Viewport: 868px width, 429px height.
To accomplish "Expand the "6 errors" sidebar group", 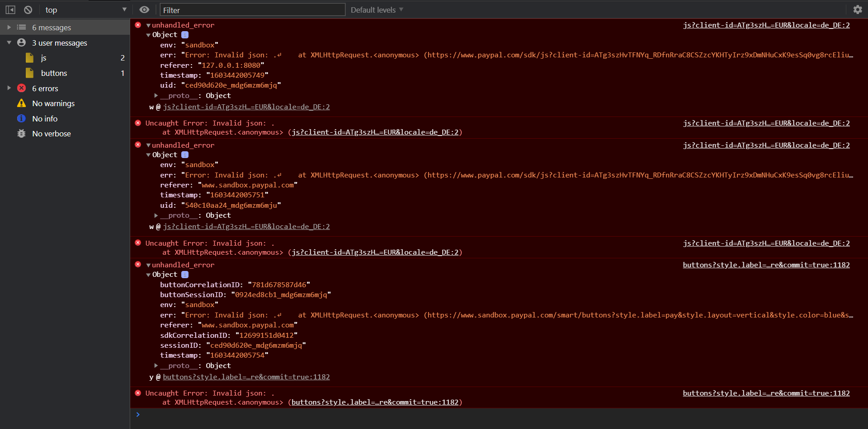I will pos(9,89).
